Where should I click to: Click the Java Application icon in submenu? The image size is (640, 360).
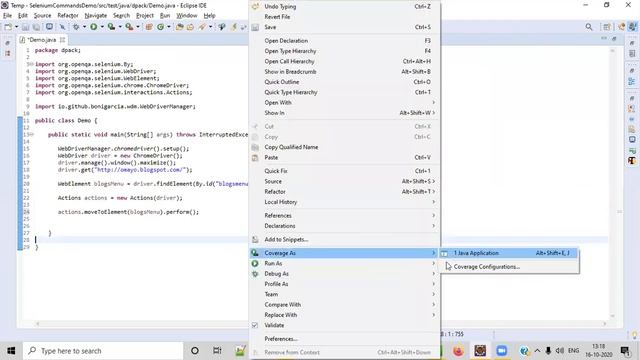coord(444,253)
